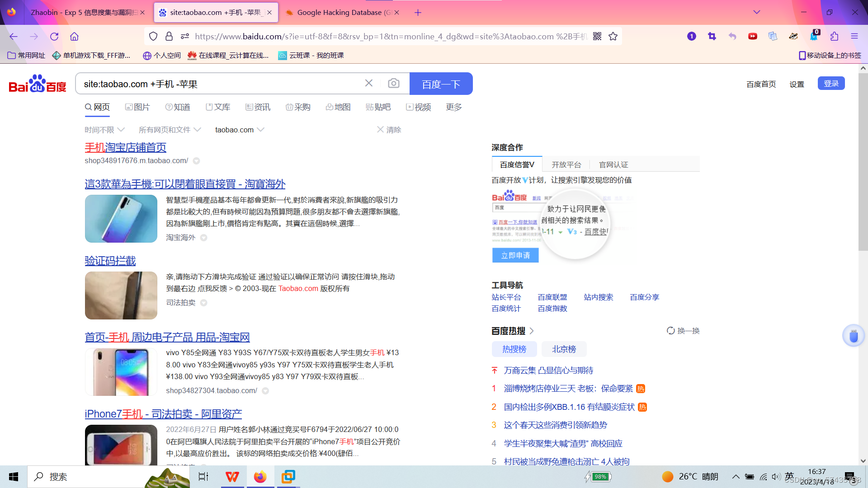Open the browser home page

pyautogui.click(x=74, y=37)
